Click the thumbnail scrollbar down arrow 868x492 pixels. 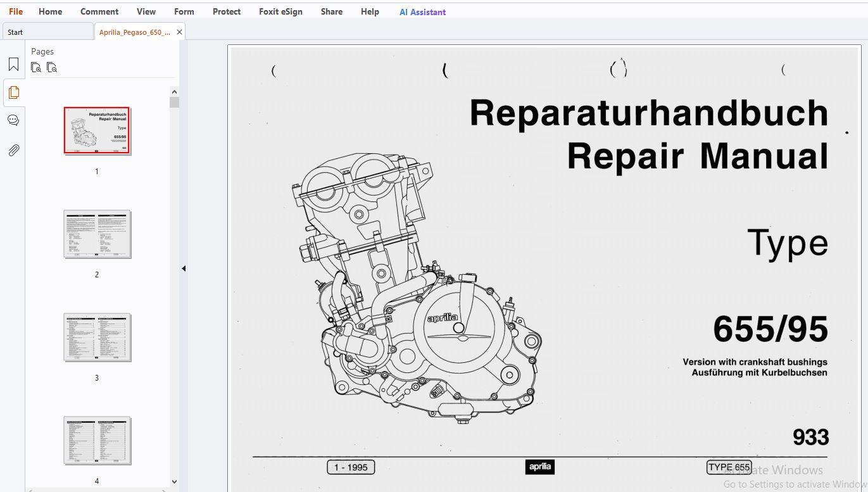[174, 482]
